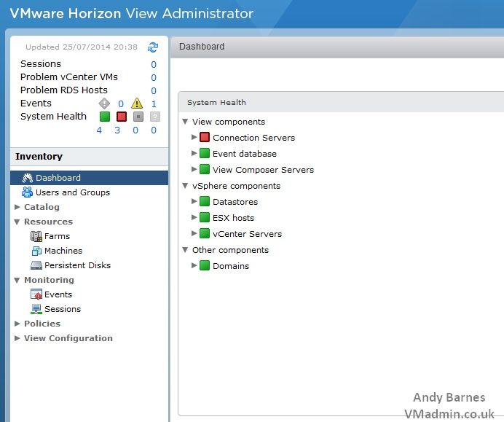This screenshot has height=422, width=504.
Task: Click green status icon beside Event database
Action: 205,154
